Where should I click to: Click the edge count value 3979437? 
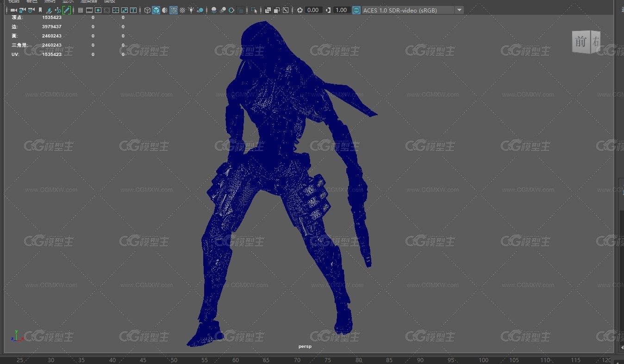tap(52, 26)
